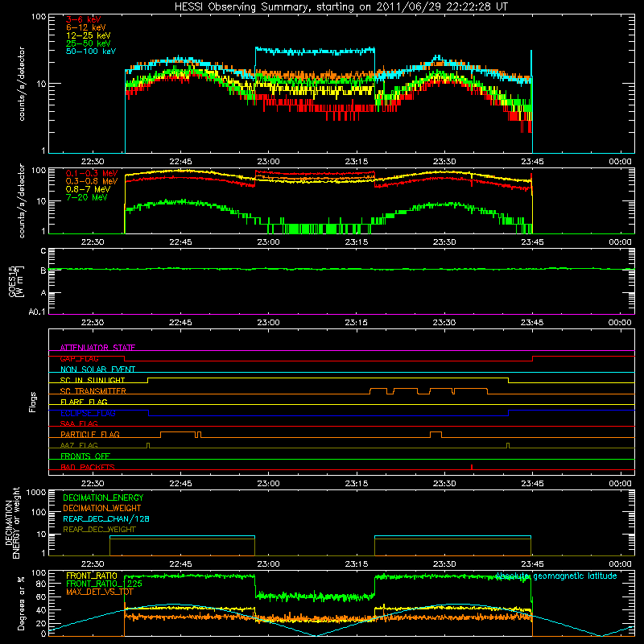Click the FLARE_FLAG label
Screen dimensions: 644x644
coord(84,402)
